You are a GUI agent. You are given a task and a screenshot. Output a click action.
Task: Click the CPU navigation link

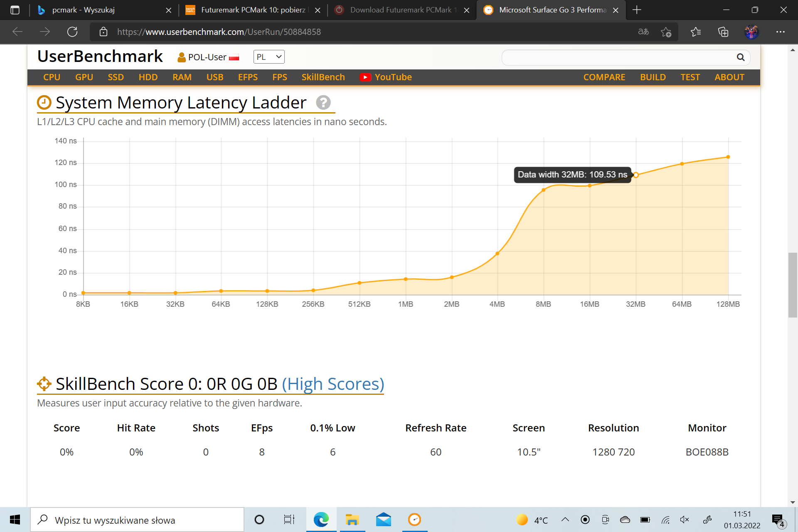coord(52,77)
